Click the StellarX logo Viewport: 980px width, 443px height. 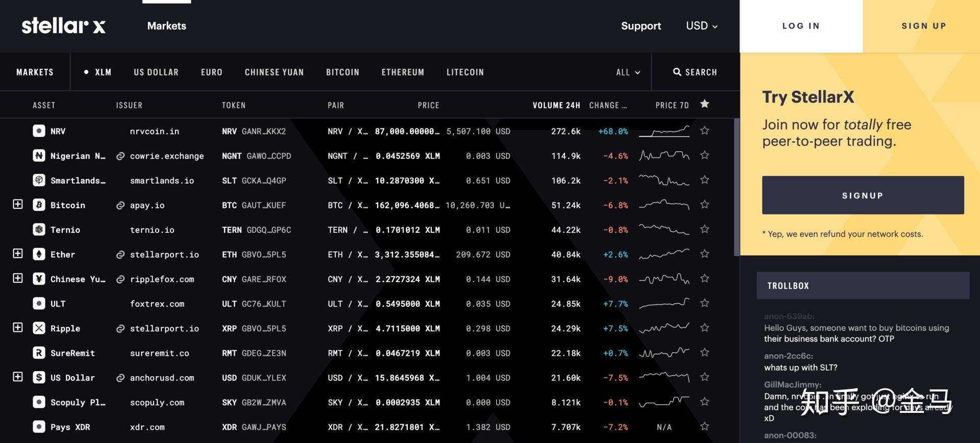coord(63,26)
